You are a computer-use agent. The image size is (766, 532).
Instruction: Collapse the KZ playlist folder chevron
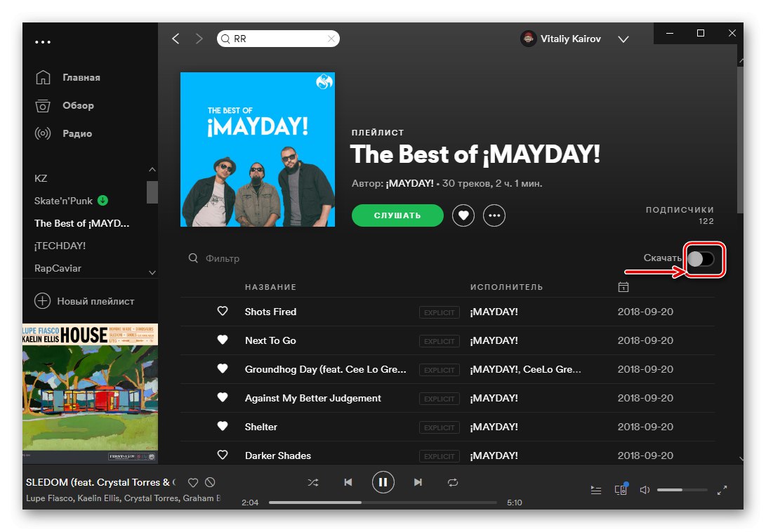(152, 169)
